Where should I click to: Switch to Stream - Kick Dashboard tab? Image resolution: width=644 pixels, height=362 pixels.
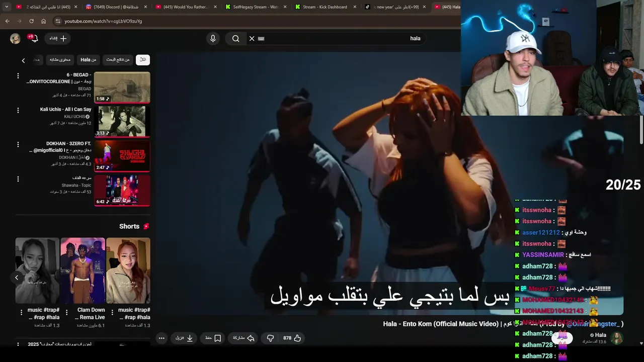[x=325, y=7]
